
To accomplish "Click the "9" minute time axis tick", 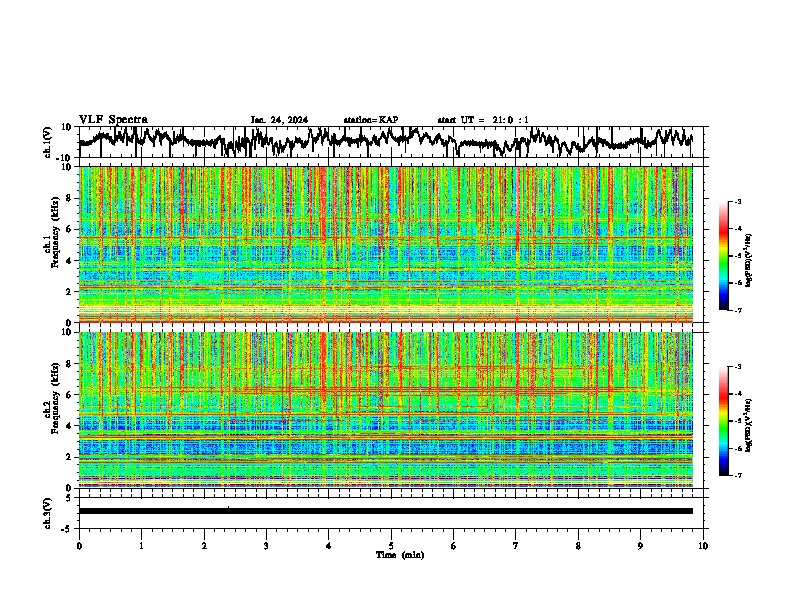I will point(640,546).
